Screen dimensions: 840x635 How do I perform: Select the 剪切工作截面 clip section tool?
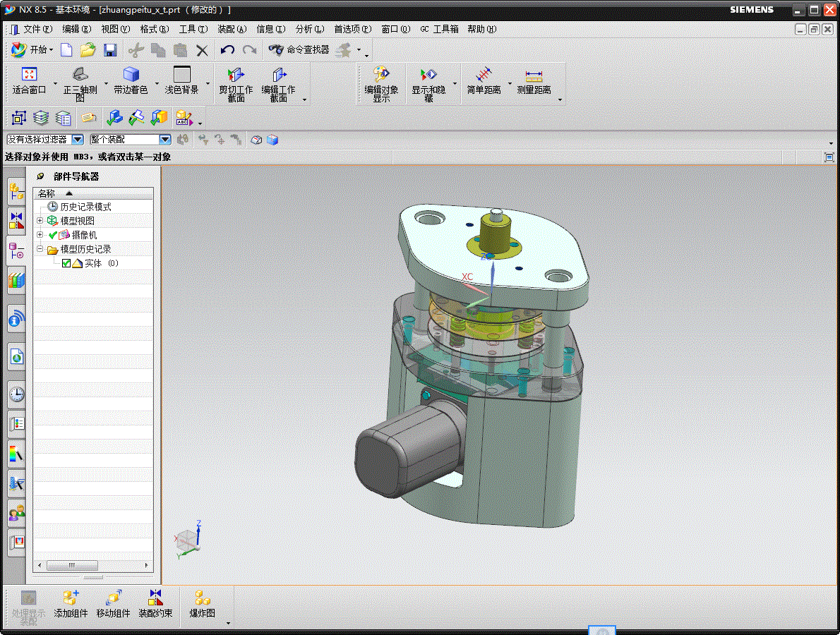click(x=236, y=75)
